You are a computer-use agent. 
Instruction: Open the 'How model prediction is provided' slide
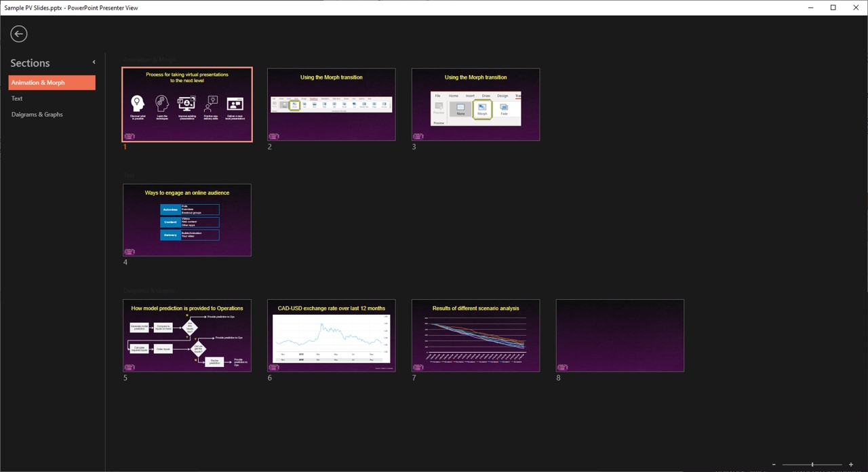pos(186,335)
